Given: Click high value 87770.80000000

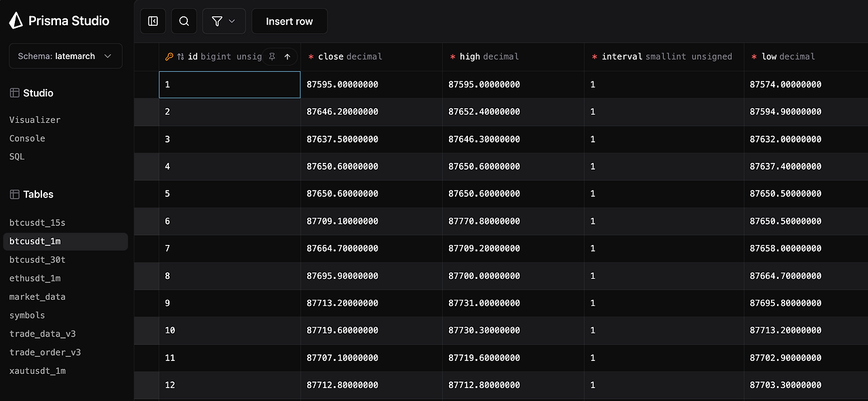Looking at the screenshot, I should 484,221.
